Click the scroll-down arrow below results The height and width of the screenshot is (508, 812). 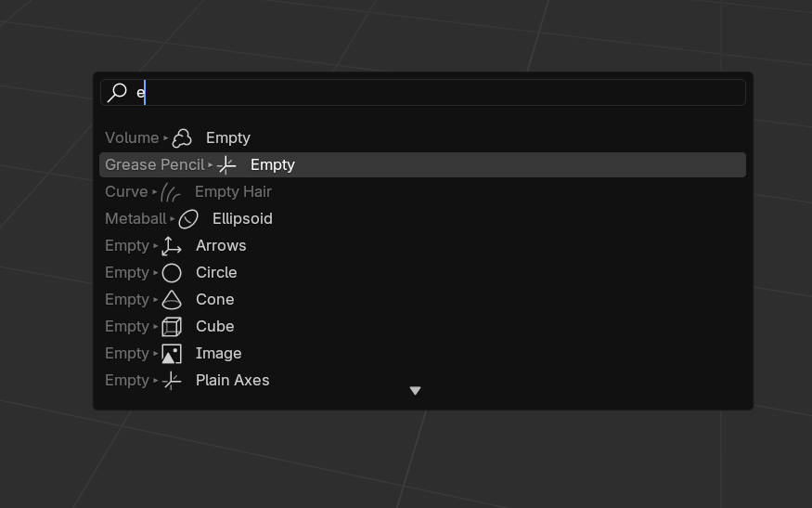pos(416,391)
